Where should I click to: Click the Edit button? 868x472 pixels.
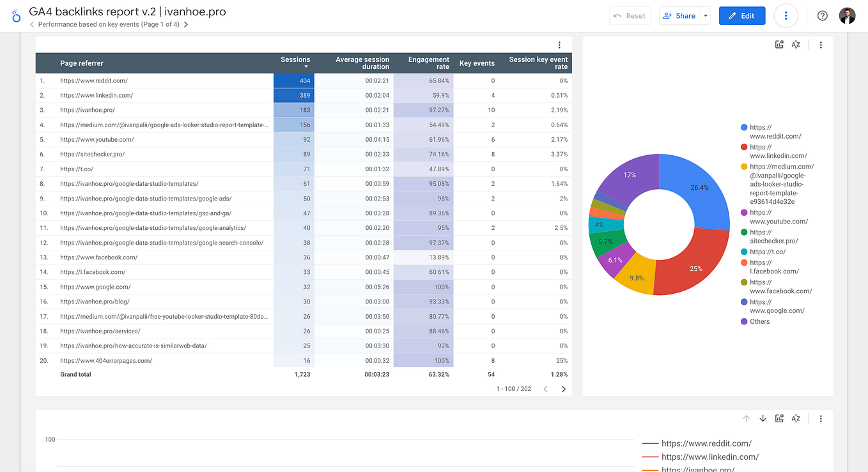[741, 15]
